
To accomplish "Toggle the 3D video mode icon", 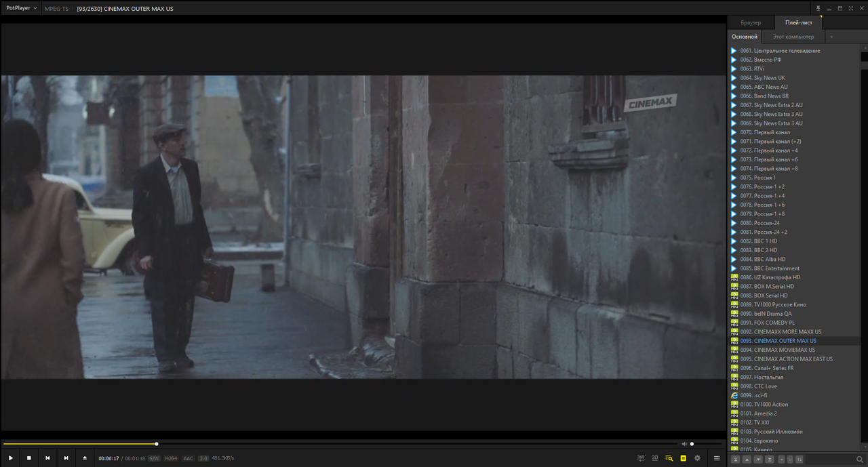I will tap(655, 458).
